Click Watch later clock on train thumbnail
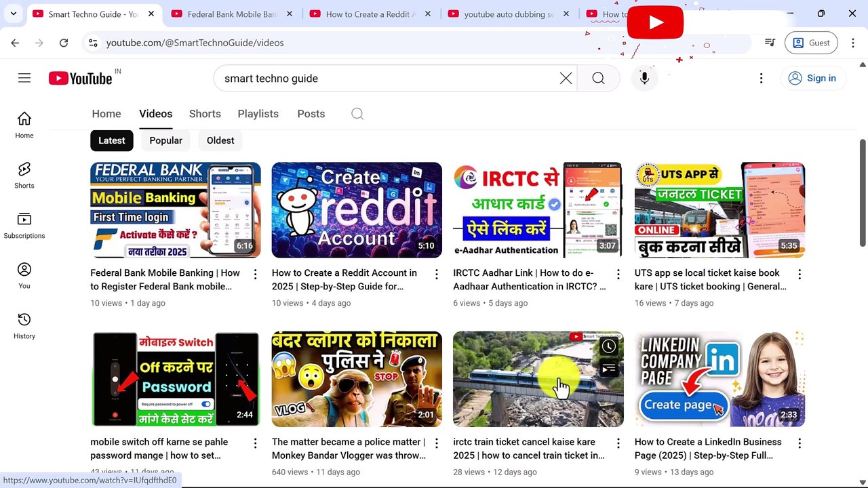868x488 pixels. tap(609, 346)
